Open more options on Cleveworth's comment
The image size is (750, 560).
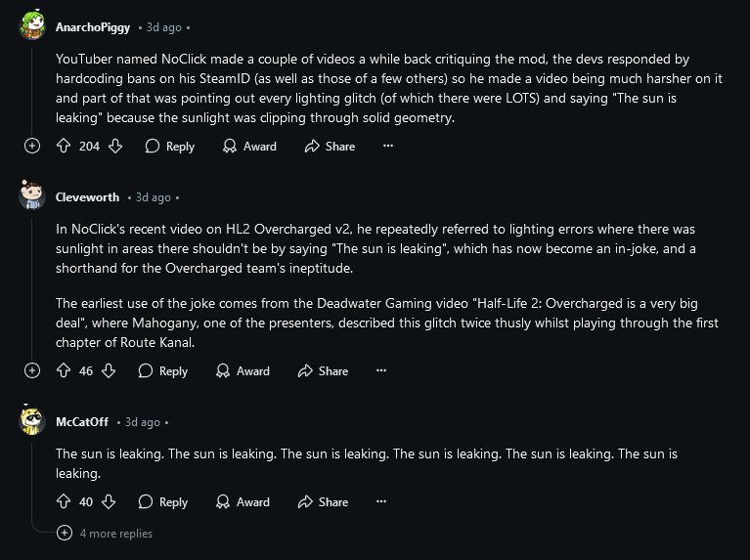(381, 370)
